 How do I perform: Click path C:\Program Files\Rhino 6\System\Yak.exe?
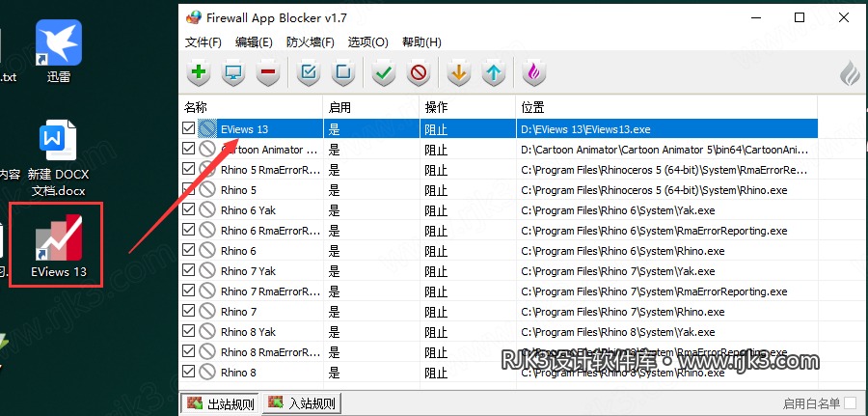(x=618, y=210)
